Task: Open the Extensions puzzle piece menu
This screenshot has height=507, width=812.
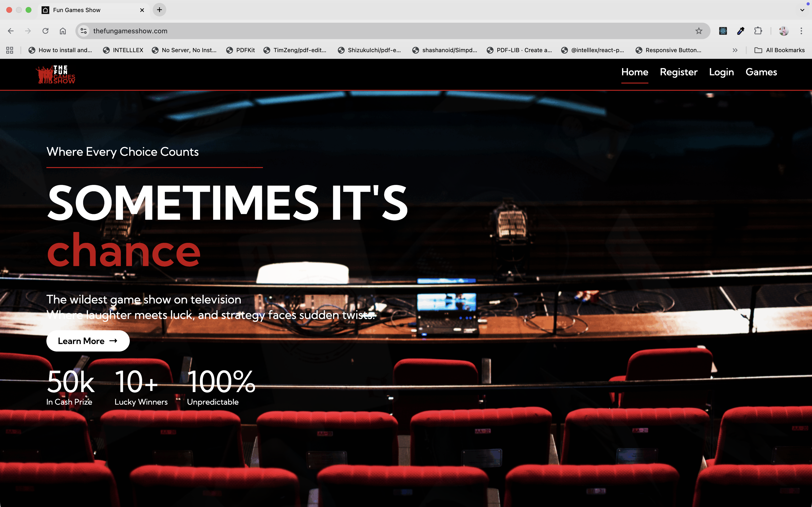Action: pos(758,31)
